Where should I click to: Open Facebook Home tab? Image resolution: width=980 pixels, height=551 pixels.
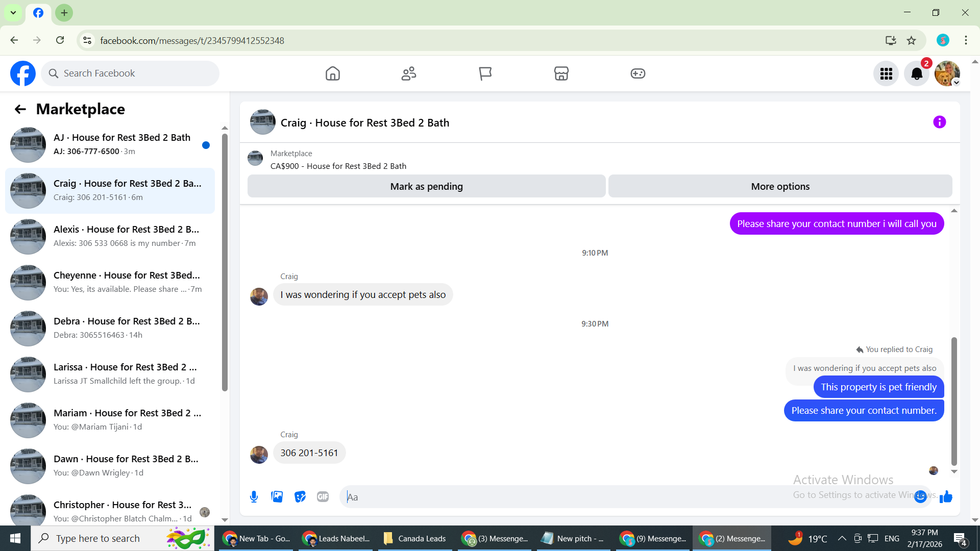coord(332,73)
